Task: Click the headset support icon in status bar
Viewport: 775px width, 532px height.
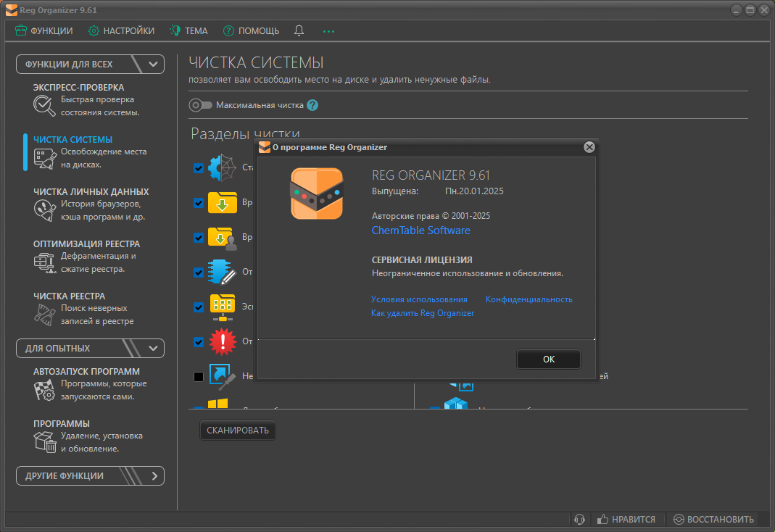Action: 580,519
